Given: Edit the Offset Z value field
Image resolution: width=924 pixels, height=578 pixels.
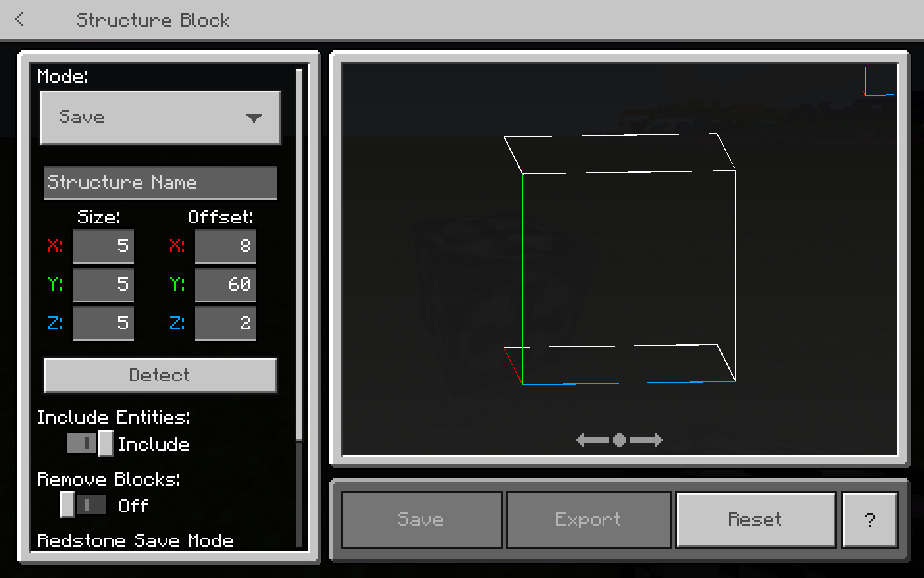Looking at the screenshot, I should 225,324.
